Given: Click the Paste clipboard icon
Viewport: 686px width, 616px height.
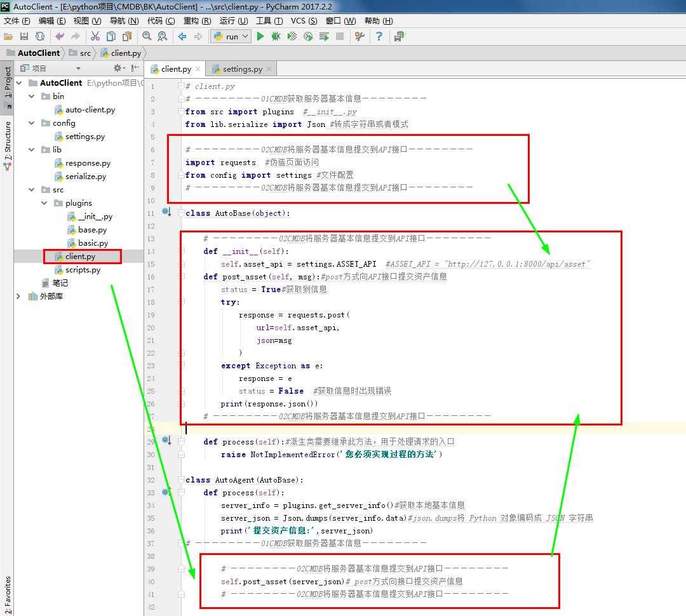Looking at the screenshot, I should tap(127, 37).
